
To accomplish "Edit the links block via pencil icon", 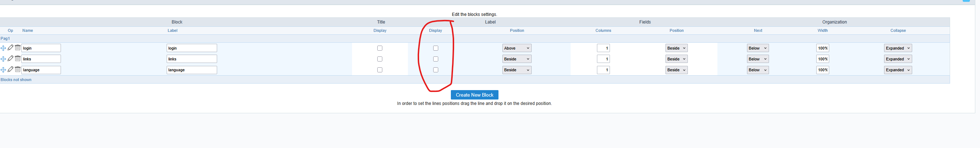I will (x=10, y=59).
